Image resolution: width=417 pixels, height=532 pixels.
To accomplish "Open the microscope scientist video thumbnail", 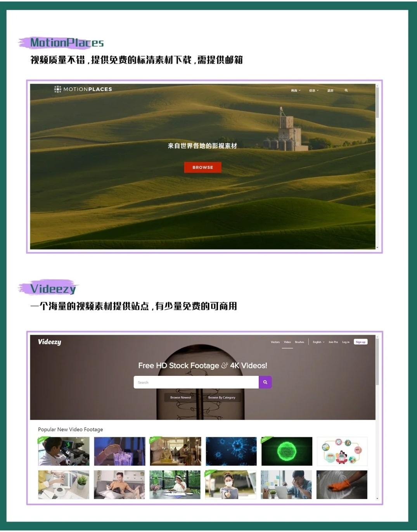I will pyautogui.click(x=64, y=451).
